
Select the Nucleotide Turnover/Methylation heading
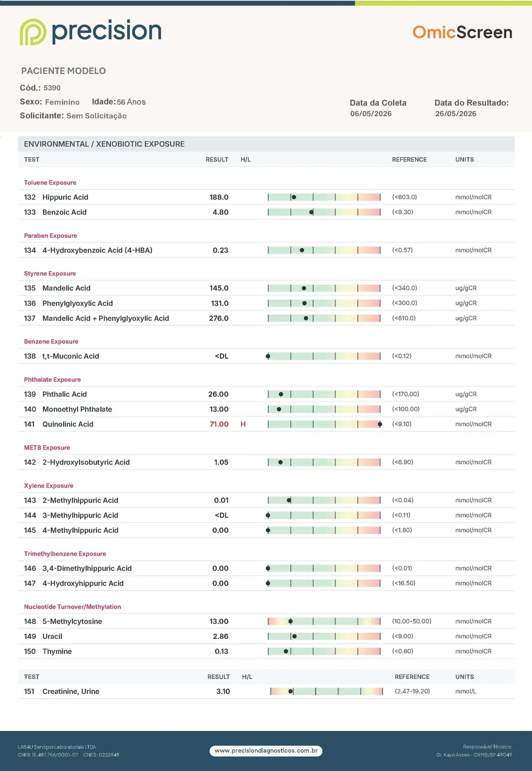pyautogui.click(x=72, y=607)
